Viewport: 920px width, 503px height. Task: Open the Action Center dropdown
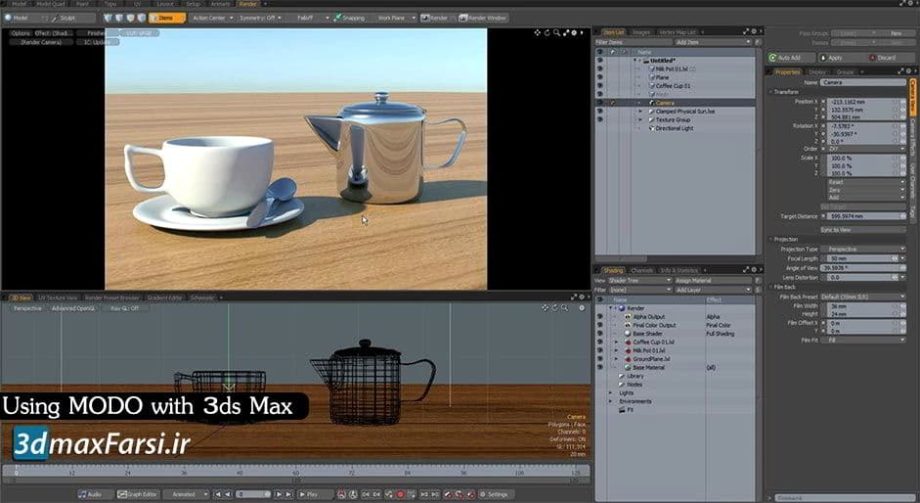point(212,18)
